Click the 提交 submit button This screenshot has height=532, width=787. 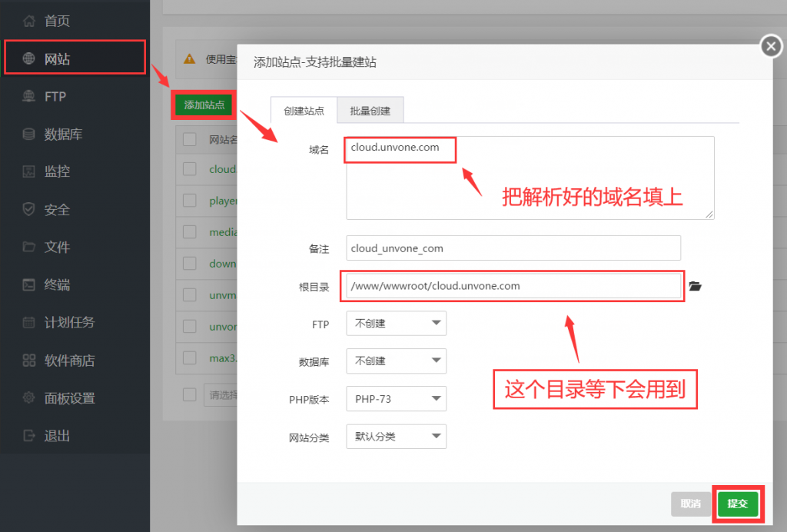(x=737, y=504)
